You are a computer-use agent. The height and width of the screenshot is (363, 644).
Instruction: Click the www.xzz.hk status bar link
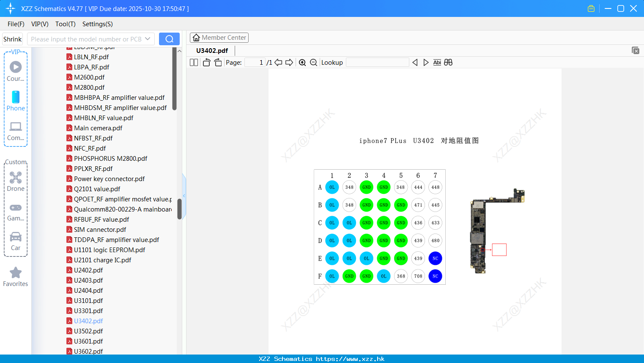pyautogui.click(x=350, y=359)
